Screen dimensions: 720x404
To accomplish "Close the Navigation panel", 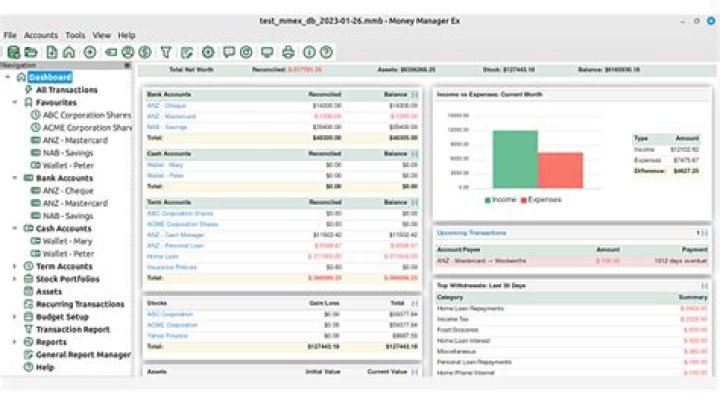I will point(127,66).
